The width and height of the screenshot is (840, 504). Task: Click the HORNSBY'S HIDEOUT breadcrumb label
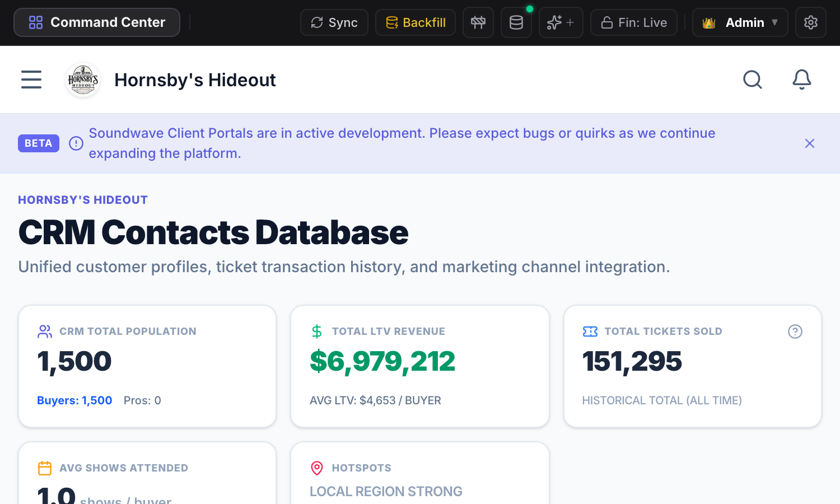coord(83,200)
